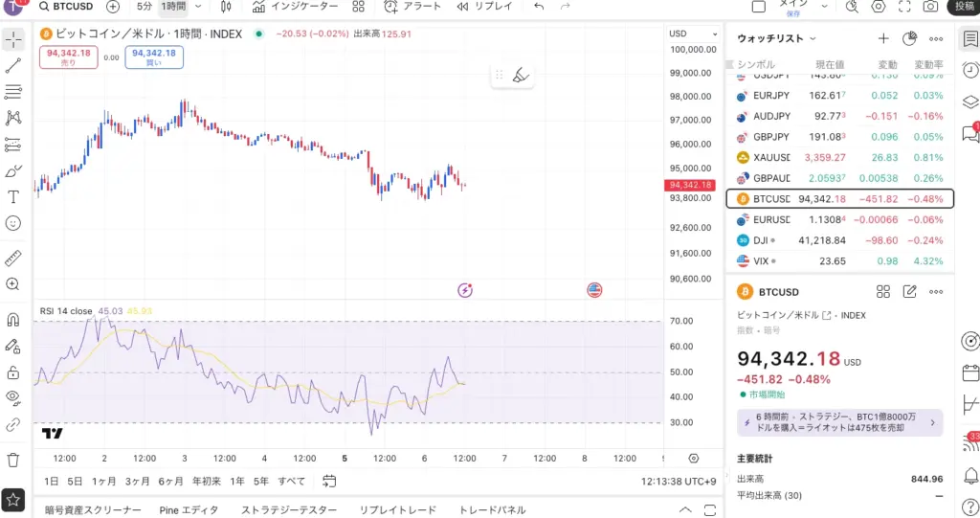Image resolution: width=980 pixels, height=518 pixels.
Task: Activate the zoom-in tool
Action: click(x=13, y=284)
